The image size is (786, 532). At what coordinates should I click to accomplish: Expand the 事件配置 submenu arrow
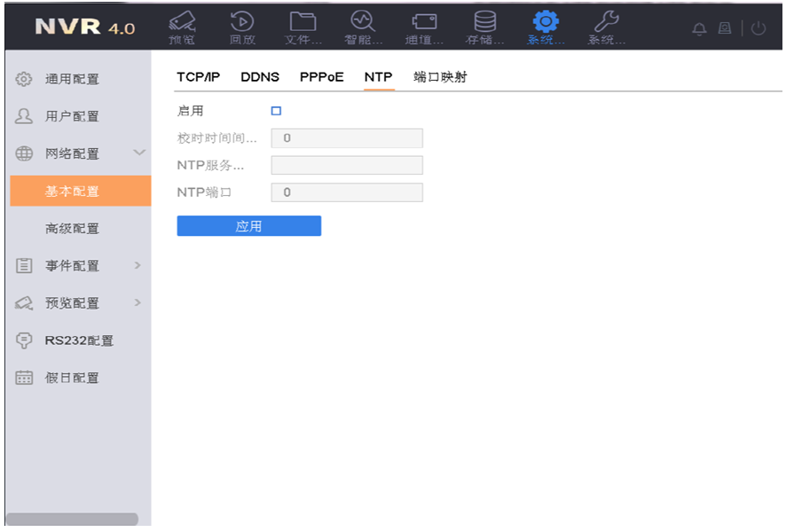tap(138, 265)
